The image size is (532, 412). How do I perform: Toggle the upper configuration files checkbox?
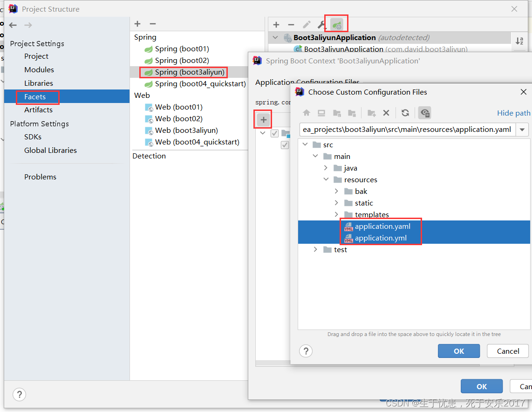(275, 133)
